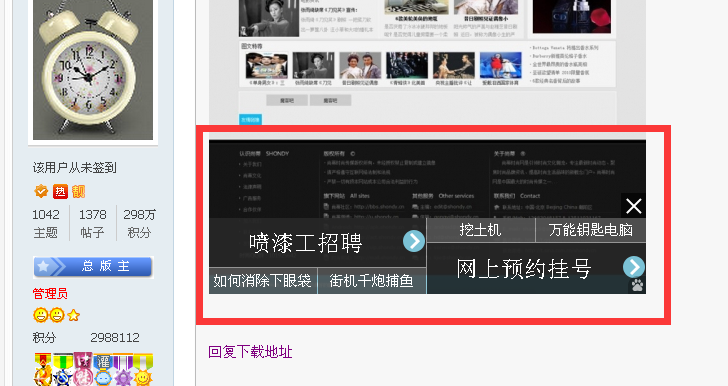Click the yellow star level icon
This screenshot has height=386, width=728.
[73, 316]
